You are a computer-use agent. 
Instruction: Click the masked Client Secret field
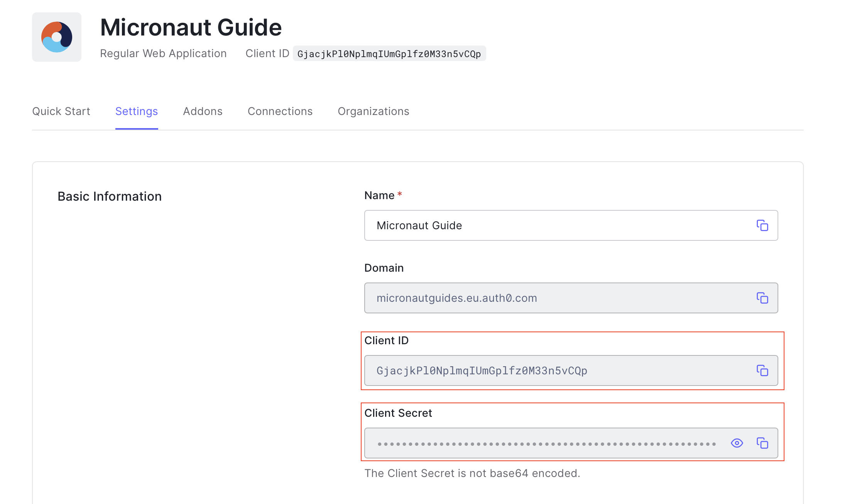point(571,443)
